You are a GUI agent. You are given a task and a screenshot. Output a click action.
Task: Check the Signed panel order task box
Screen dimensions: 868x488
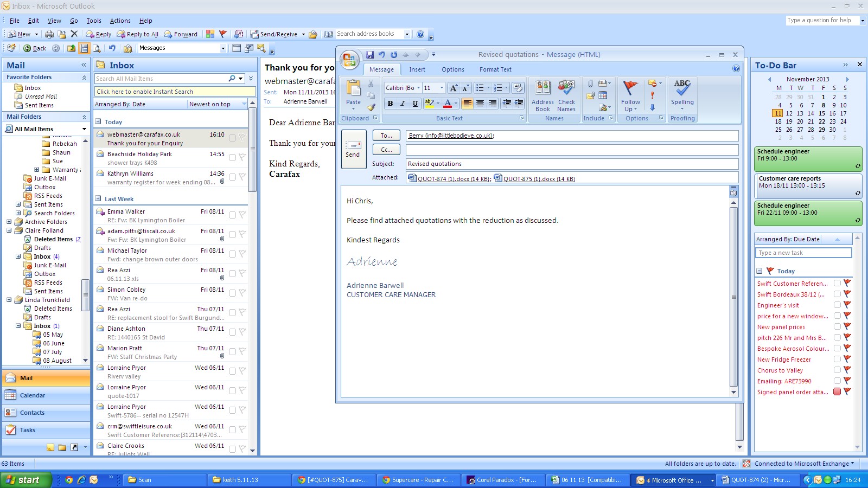point(837,391)
